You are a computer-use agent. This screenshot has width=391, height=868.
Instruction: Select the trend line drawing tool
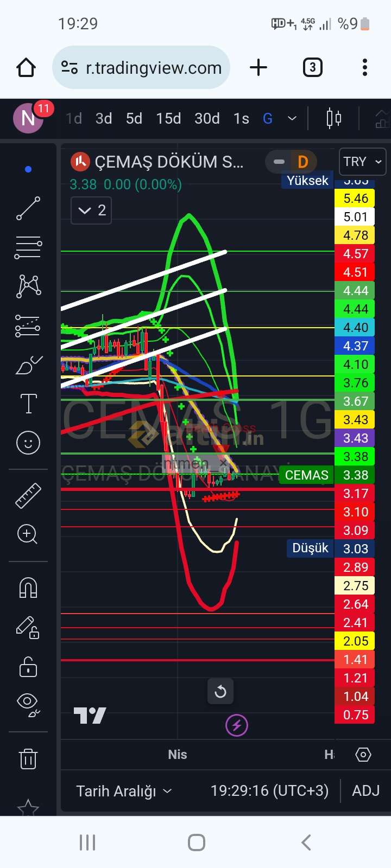tap(28, 208)
